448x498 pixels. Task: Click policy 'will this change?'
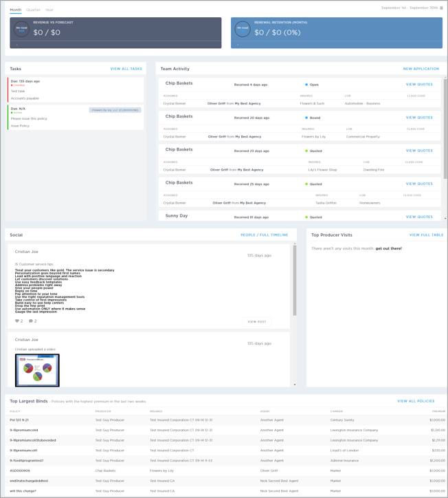coord(23,491)
